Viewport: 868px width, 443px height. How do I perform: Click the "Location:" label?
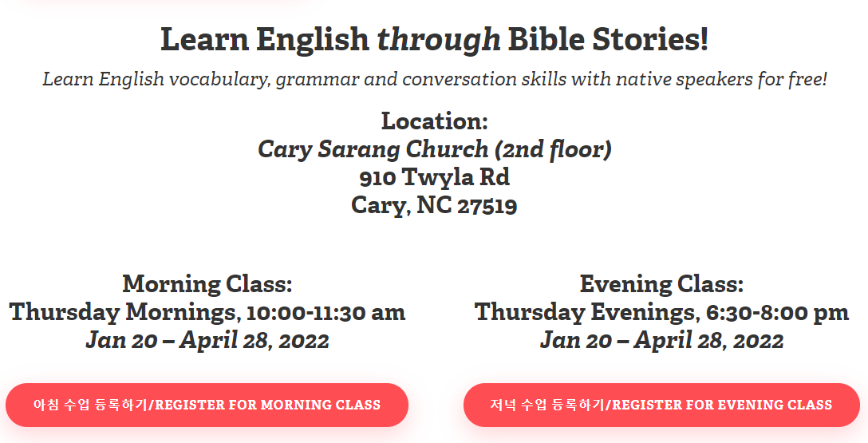(434, 121)
